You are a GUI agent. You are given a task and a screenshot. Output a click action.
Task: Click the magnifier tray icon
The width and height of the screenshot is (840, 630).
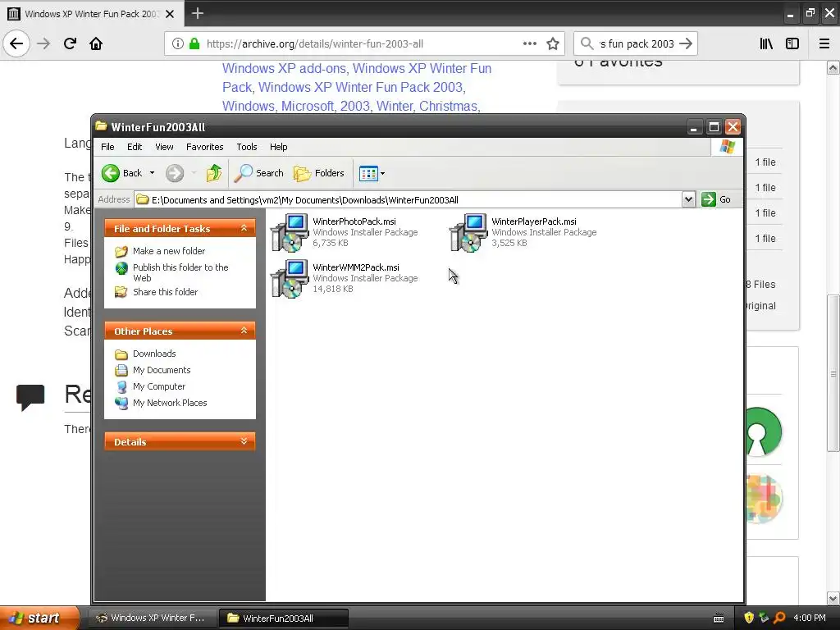point(779,618)
